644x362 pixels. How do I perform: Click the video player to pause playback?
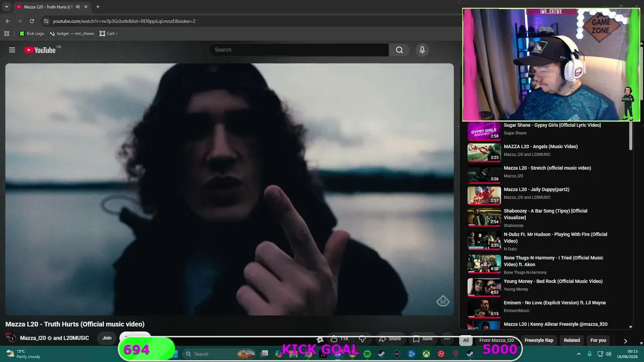point(229,189)
